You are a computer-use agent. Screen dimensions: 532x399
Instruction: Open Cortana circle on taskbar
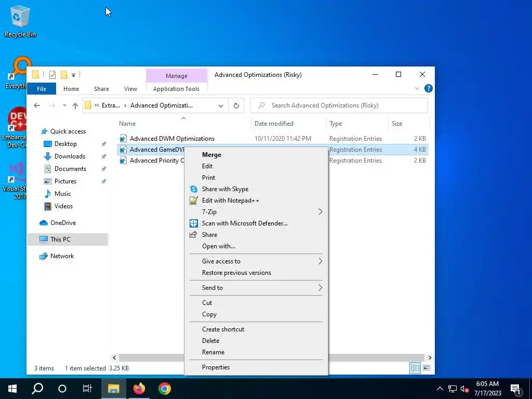pos(62,389)
